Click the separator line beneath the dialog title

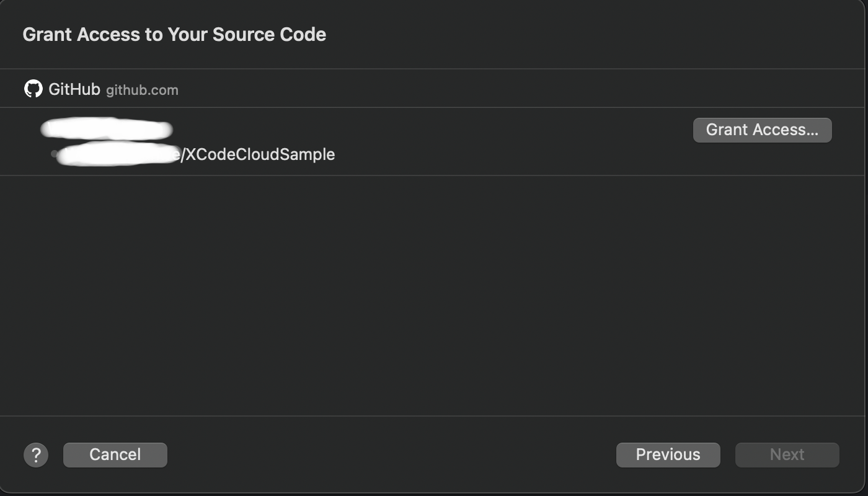(434, 69)
